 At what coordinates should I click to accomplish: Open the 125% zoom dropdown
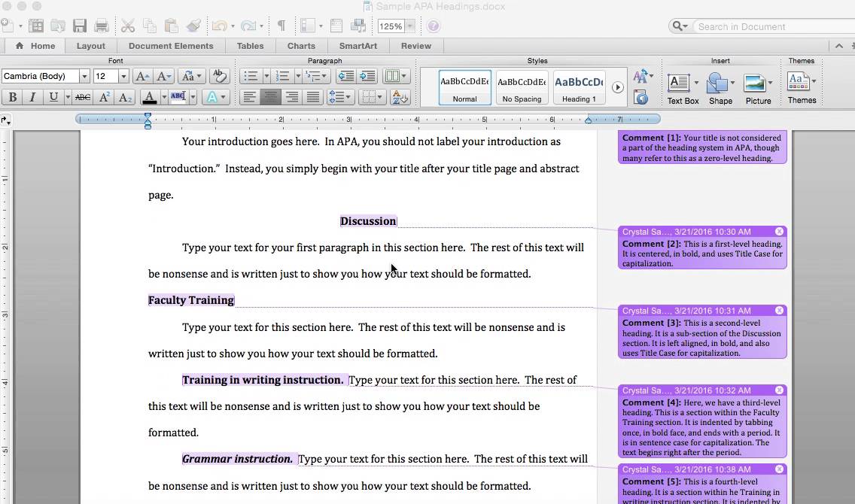click(x=410, y=26)
